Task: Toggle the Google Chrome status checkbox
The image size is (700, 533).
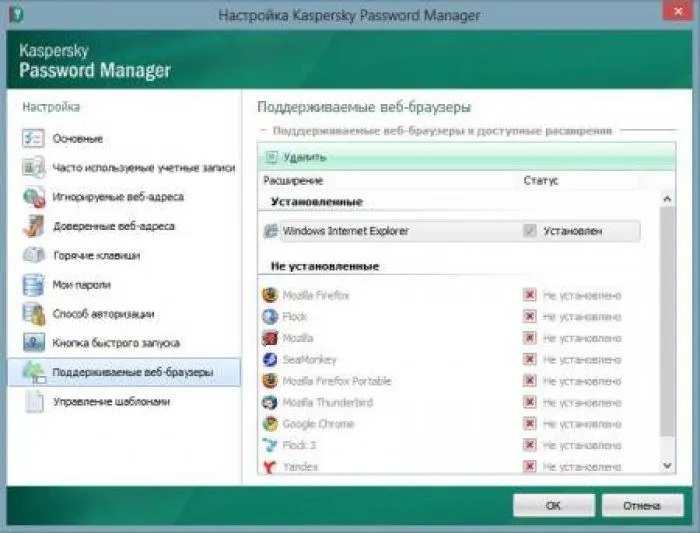Action: 529,423
